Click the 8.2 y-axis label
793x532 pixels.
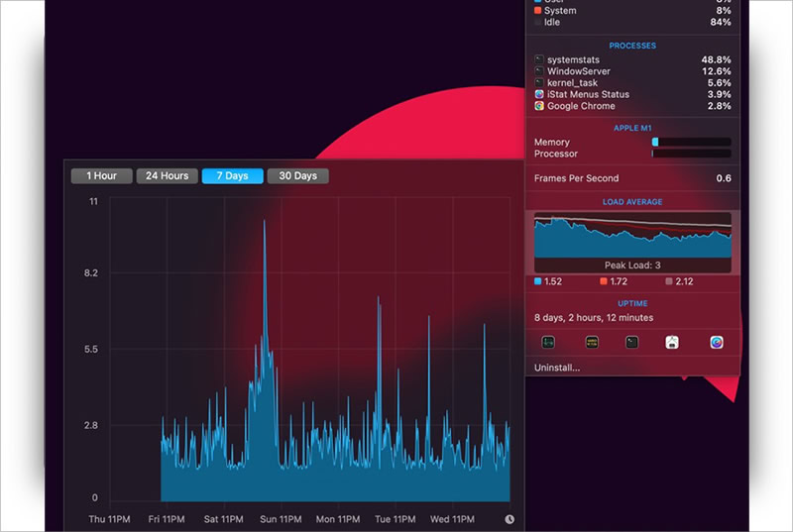click(x=91, y=273)
